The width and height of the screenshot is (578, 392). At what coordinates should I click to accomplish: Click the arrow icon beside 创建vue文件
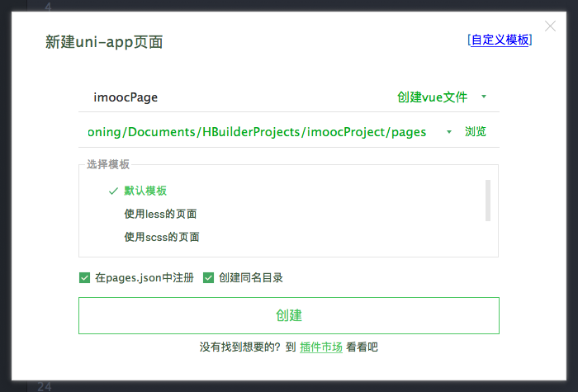(484, 97)
